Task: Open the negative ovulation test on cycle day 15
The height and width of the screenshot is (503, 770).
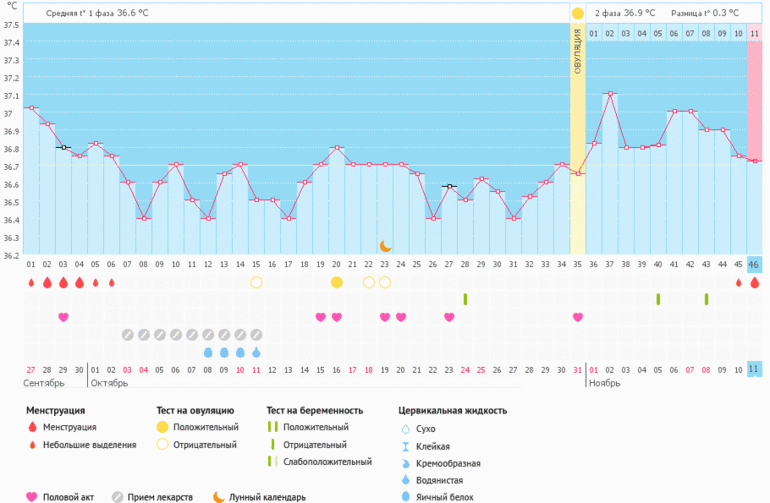Action: pyautogui.click(x=256, y=282)
